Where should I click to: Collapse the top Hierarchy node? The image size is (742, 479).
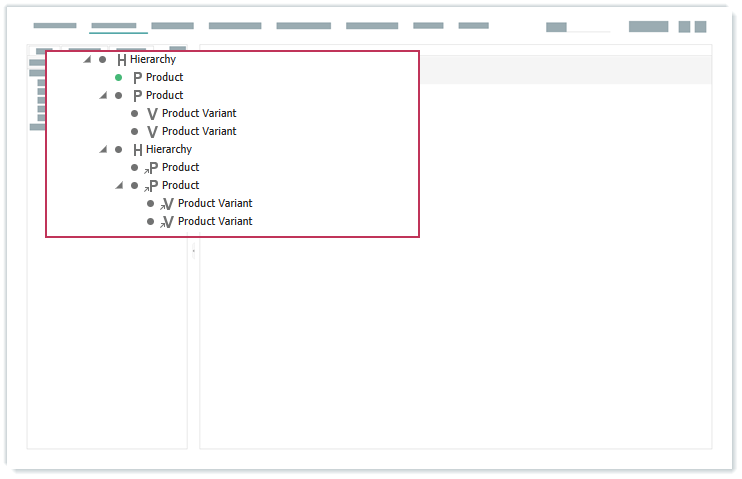(87, 59)
